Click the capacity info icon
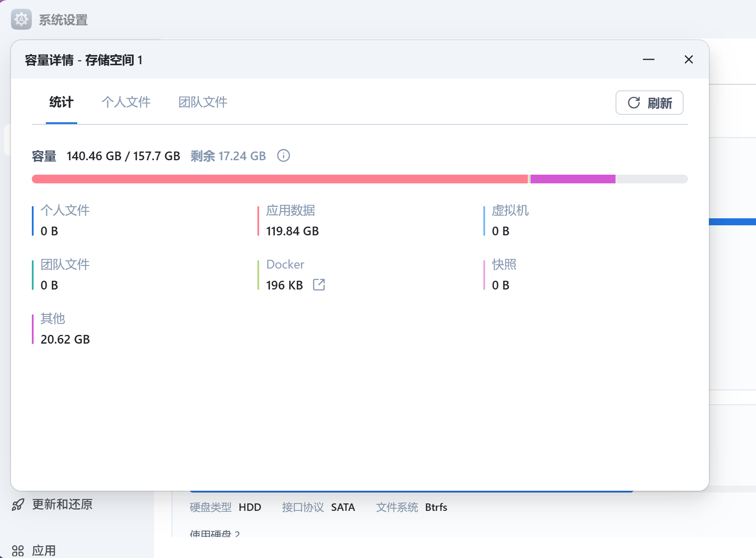The image size is (756, 558). pos(284,156)
